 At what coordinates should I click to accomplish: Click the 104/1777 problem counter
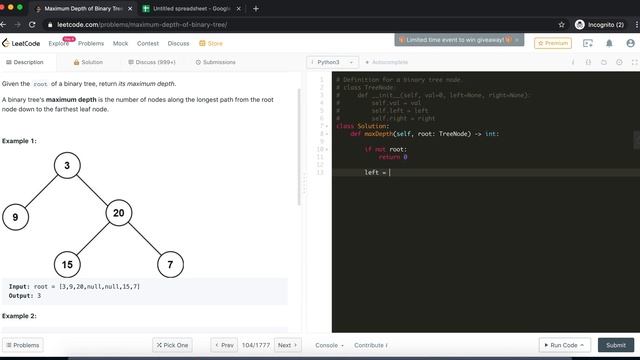[256, 345]
